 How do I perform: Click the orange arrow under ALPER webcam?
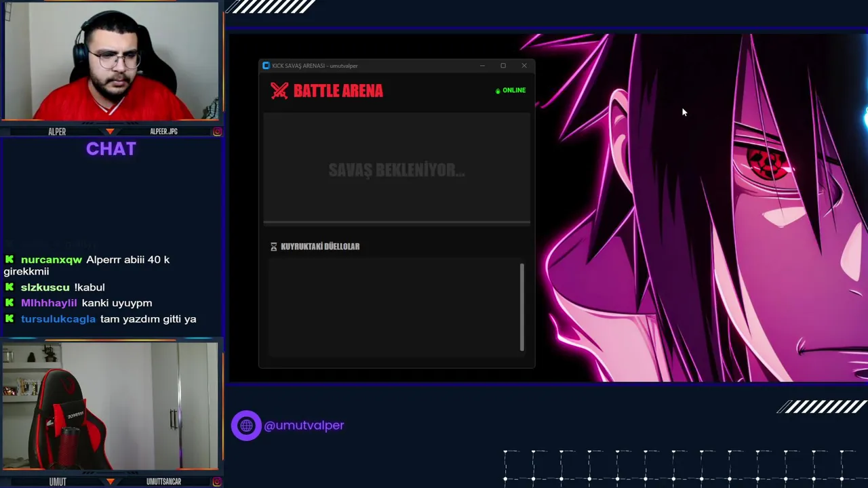[x=111, y=131]
